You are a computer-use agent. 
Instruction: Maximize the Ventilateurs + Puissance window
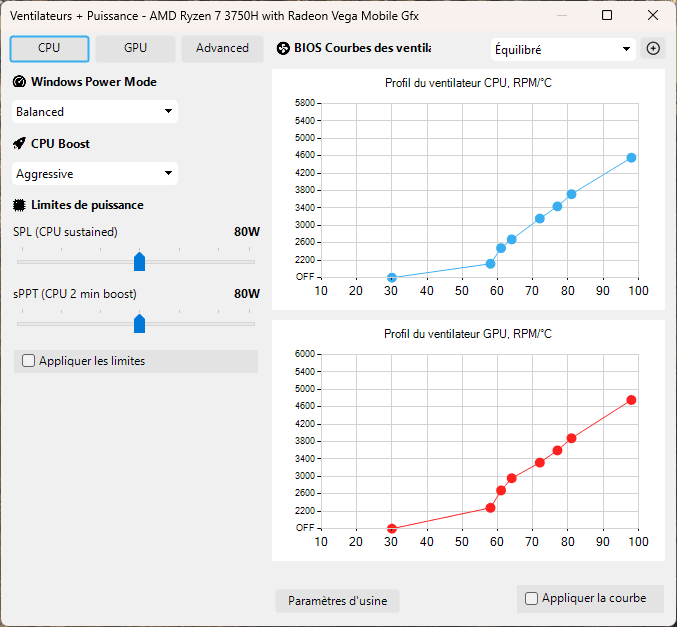pyautogui.click(x=607, y=16)
